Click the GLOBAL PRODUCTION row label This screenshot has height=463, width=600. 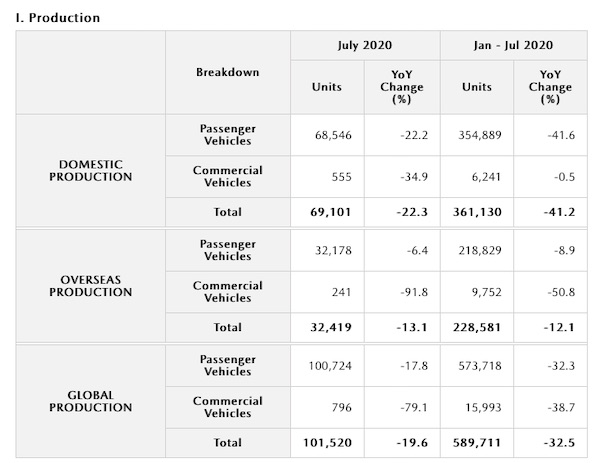(92, 400)
